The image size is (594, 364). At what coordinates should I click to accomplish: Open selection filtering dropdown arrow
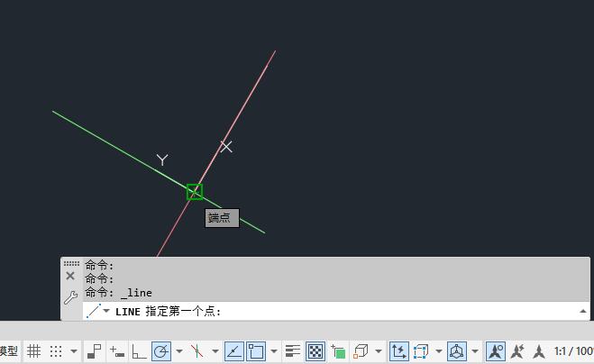point(439,351)
